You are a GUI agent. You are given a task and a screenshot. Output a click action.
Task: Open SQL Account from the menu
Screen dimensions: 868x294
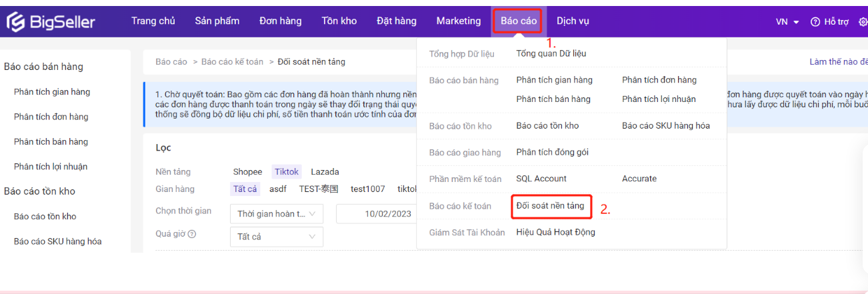click(541, 179)
